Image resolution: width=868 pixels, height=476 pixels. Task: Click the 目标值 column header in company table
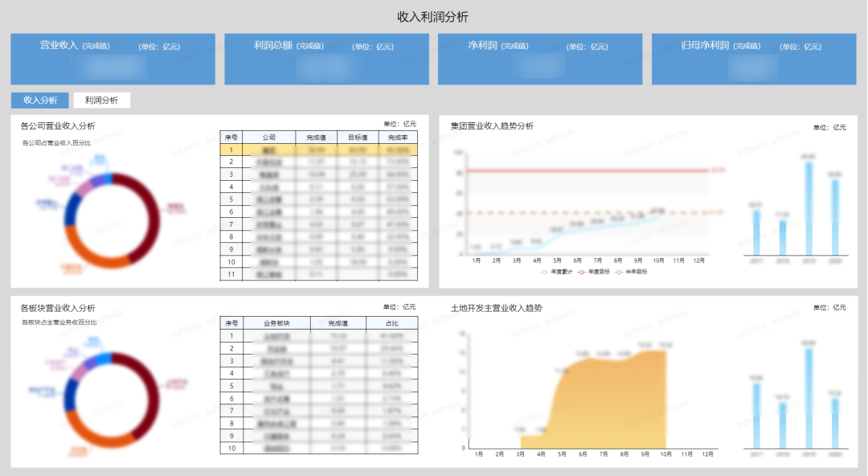tap(357, 137)
